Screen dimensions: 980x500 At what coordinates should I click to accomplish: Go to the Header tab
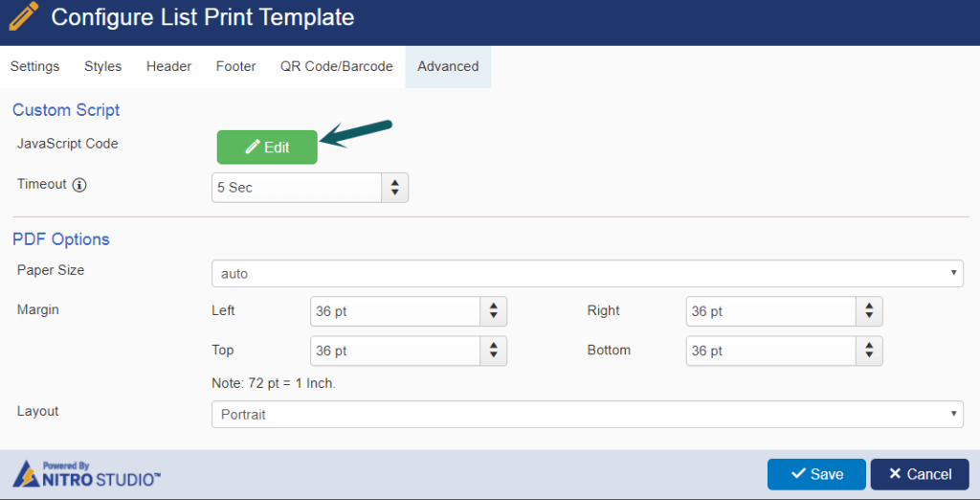(168, 67)
